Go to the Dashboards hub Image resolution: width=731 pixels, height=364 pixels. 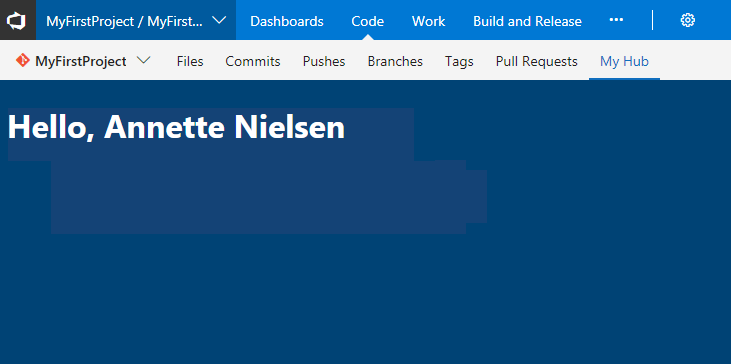coord(287,21)
